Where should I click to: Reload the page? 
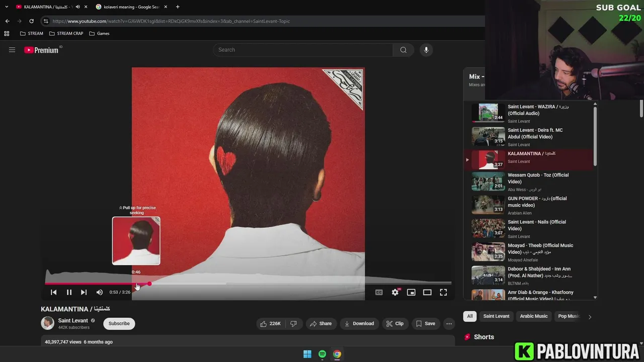(x=31, y=21)
